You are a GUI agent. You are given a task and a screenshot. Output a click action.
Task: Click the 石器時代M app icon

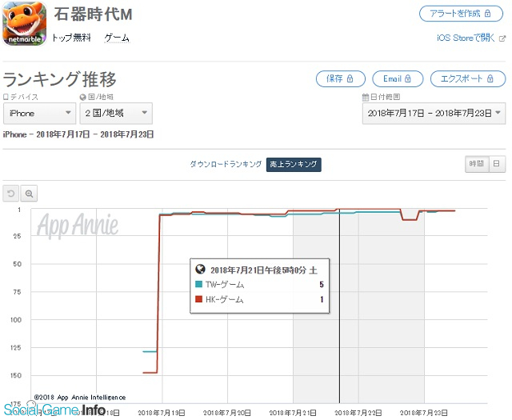tap(25, 23)
